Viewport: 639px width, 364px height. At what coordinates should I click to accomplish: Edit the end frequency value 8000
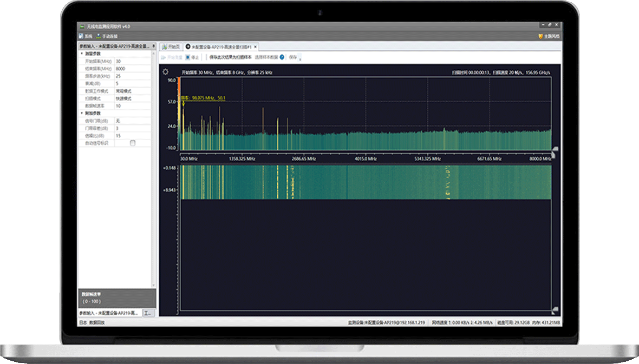(133, 68)
